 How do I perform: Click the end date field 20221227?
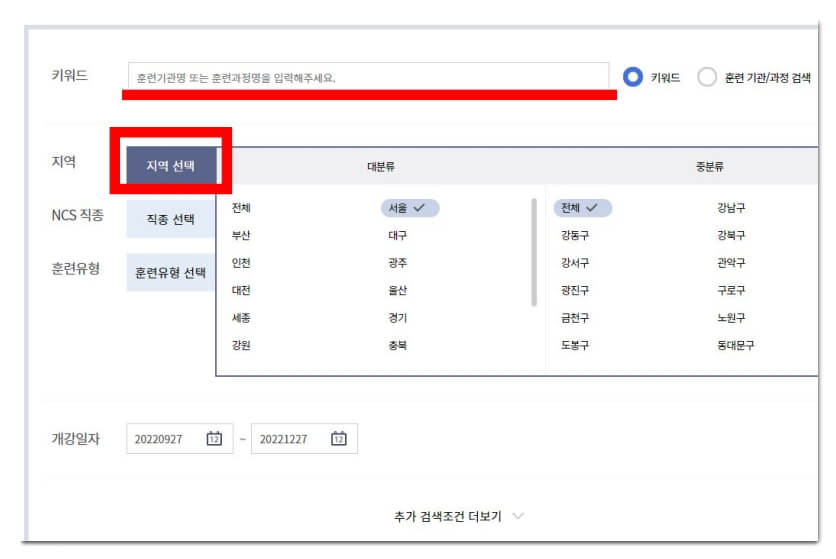[x=304, y=438]
